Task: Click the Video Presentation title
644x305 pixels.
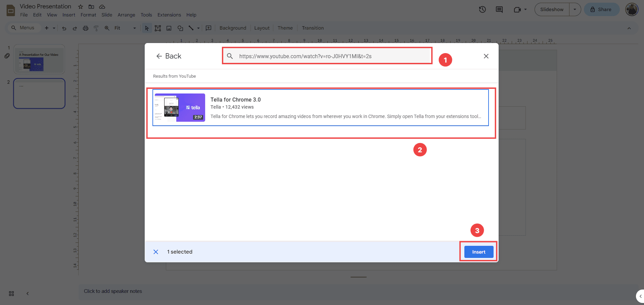Action: click(45, 6)
